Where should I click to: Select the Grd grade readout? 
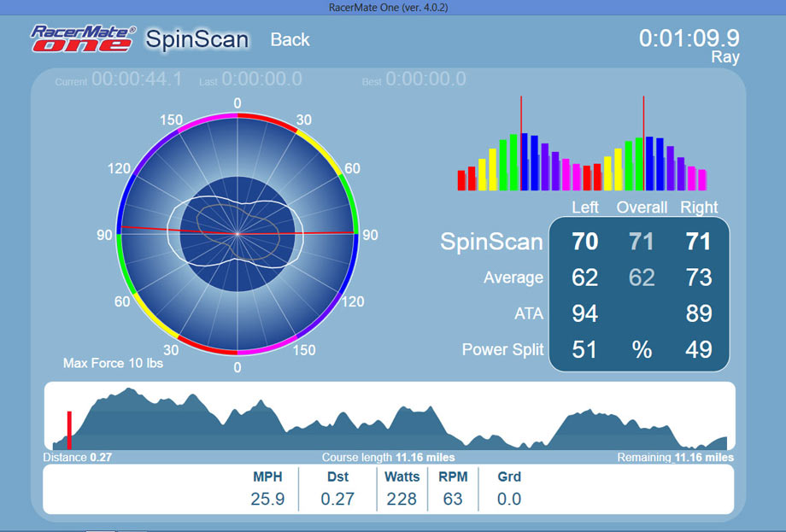(509, 499)
